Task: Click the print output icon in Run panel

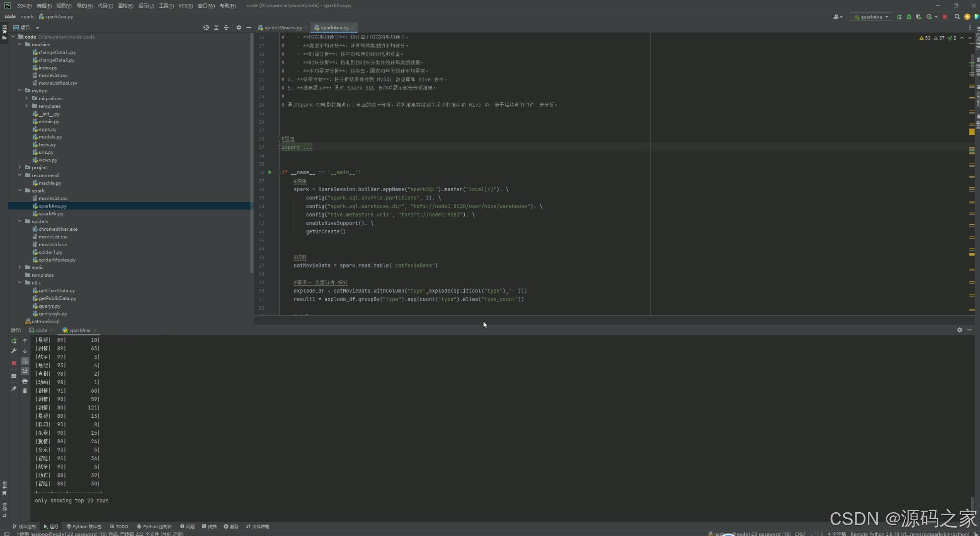Action: point(25,381)
